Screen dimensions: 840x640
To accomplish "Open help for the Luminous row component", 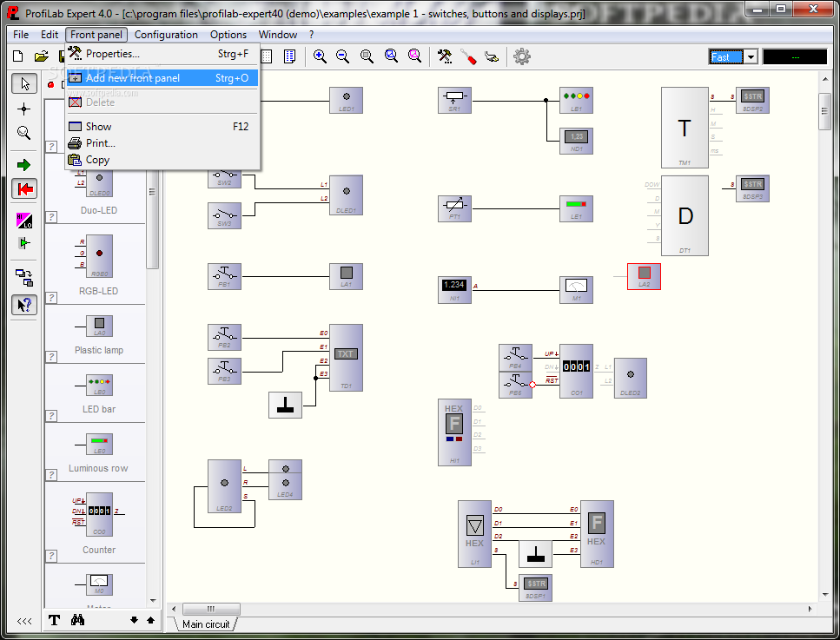I will pos(51,474).
